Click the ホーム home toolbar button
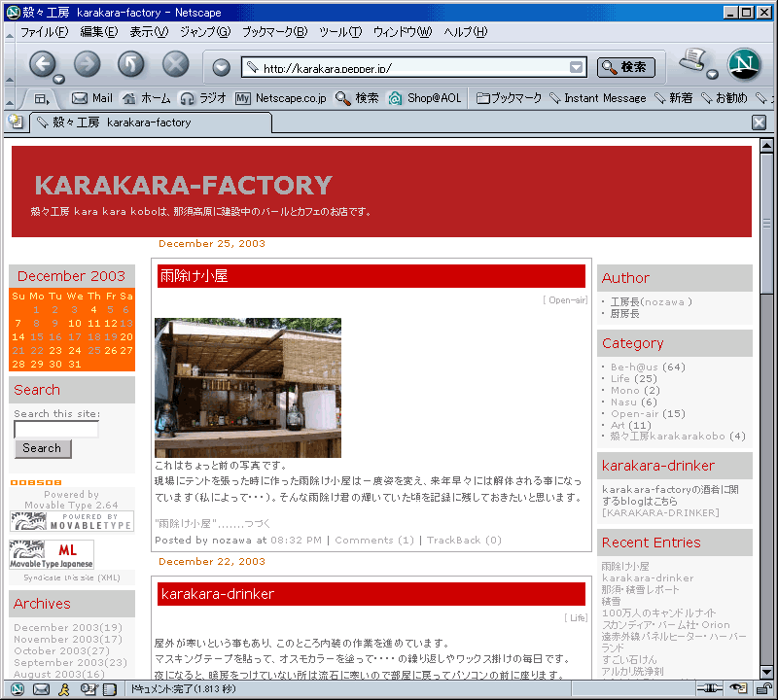778x700 pixels. [x=147, y=98]
